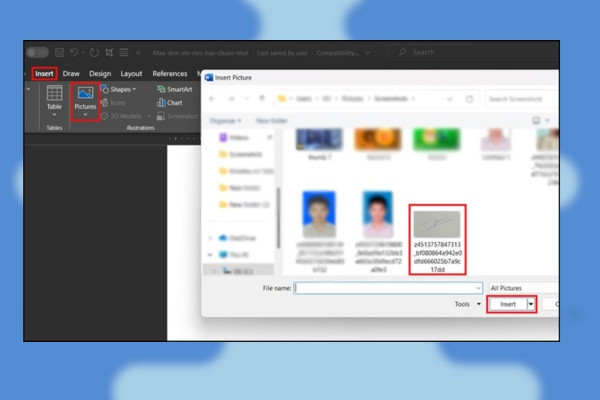This screenshot has width=600, height=400.
Task: Insert a SmartArt graphic
Action: [x=174, y=89]
